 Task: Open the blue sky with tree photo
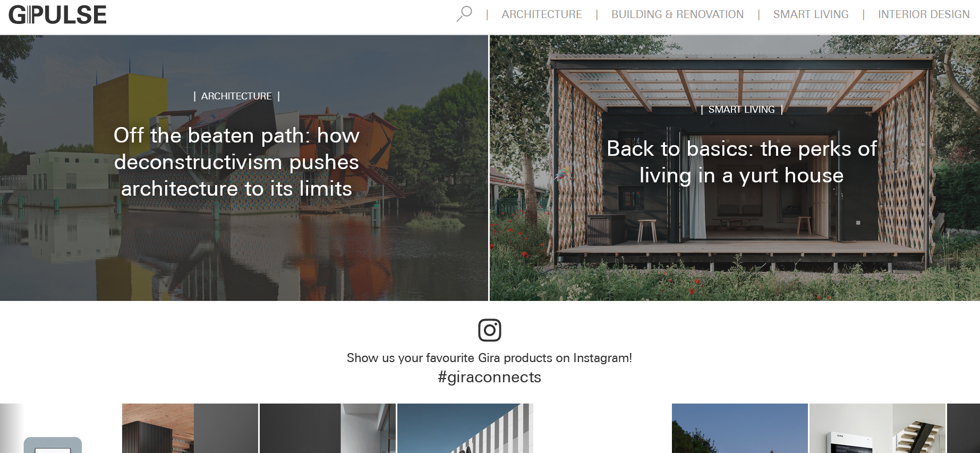740,429
